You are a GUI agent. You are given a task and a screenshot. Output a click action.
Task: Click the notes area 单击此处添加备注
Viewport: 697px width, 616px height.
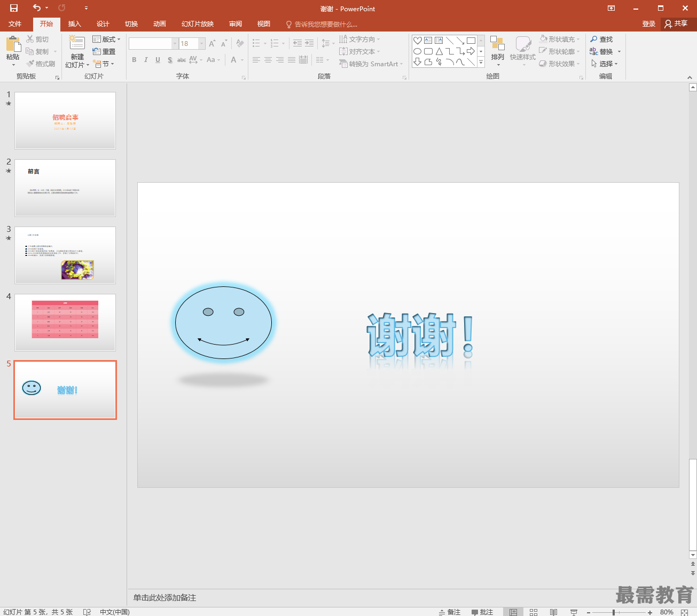point(165,598)
